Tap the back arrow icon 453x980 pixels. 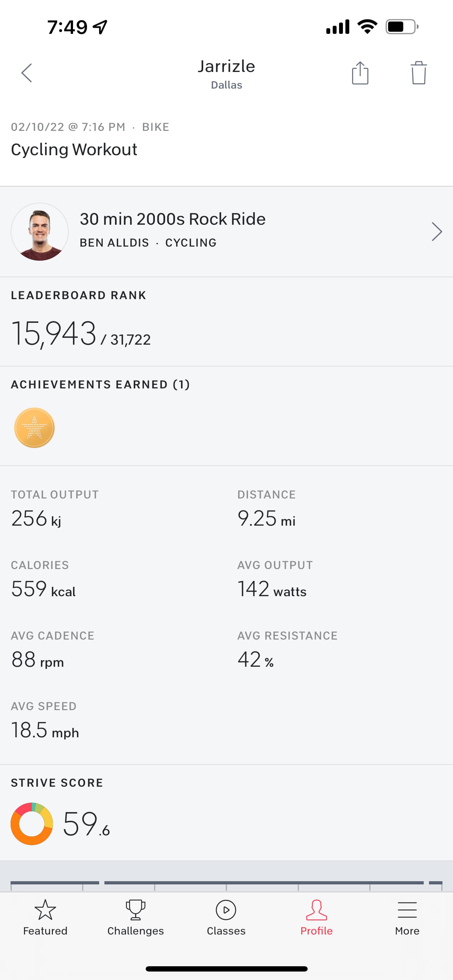[26, 73]
